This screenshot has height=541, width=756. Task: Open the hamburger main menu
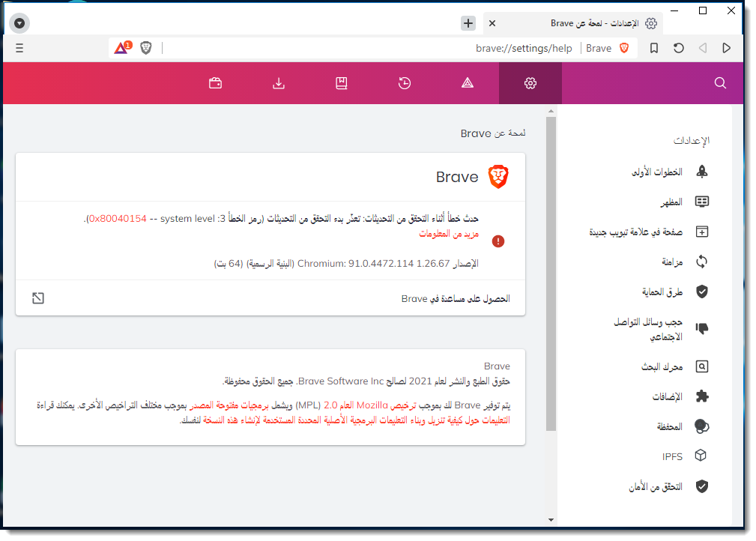pyautogui.click(x=19, y=48)
